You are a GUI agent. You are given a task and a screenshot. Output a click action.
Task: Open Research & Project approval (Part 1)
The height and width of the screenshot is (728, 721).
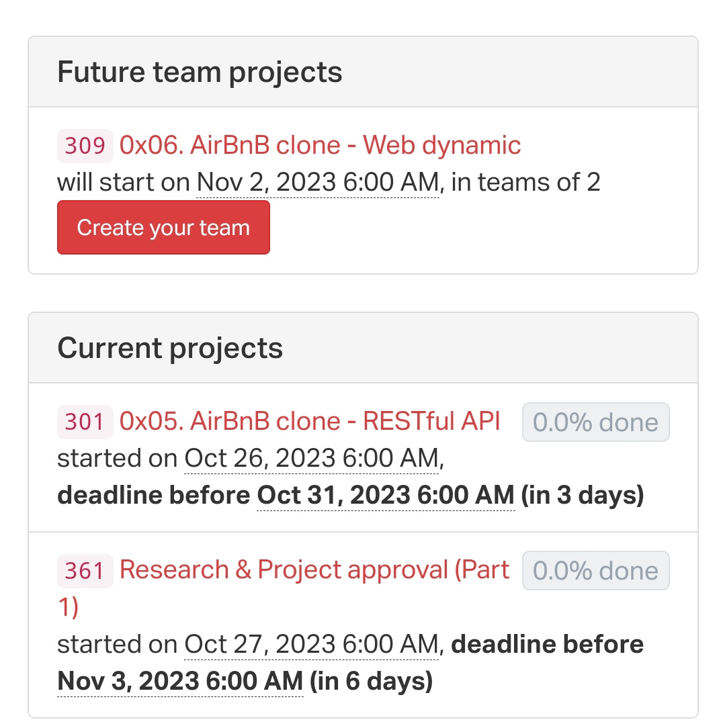pos(314,570)
